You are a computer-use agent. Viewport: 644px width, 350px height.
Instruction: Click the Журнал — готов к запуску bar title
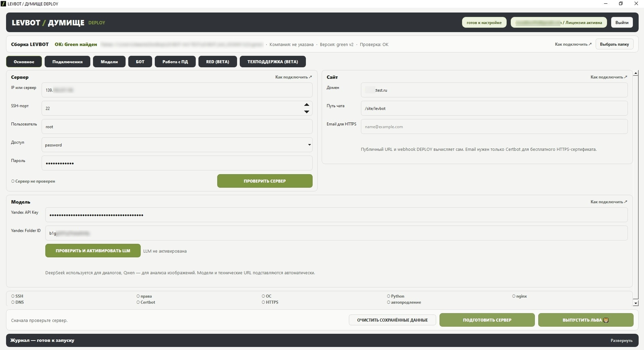tap(42, 340)
